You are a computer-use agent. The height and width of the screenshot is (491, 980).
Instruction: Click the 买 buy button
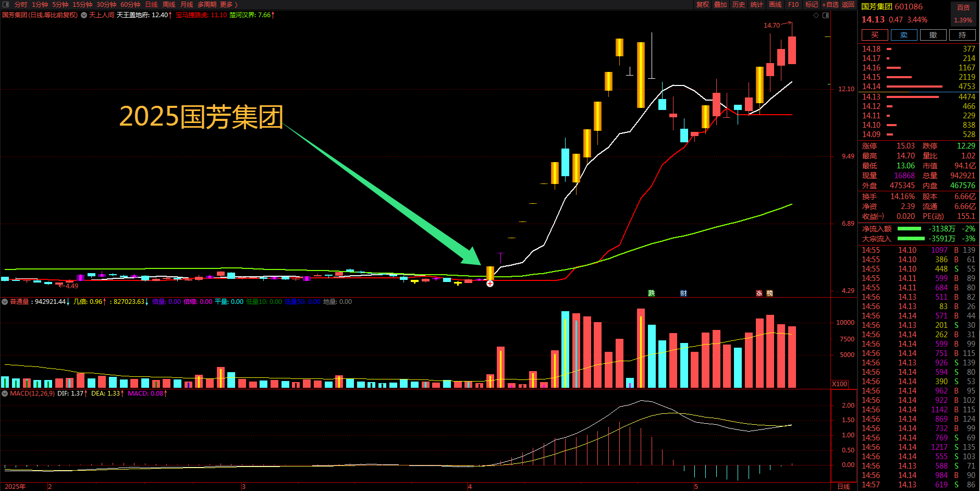[x=875, y=35]
